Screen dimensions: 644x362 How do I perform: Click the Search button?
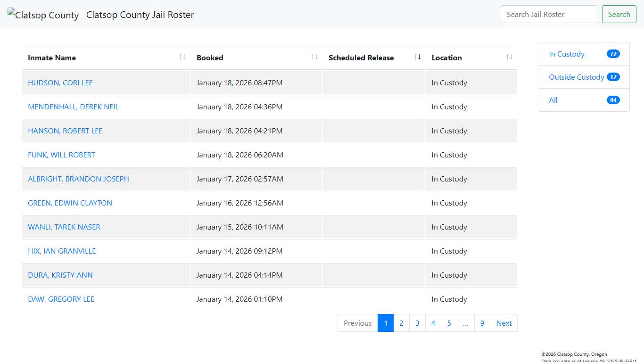coord(619,14)
